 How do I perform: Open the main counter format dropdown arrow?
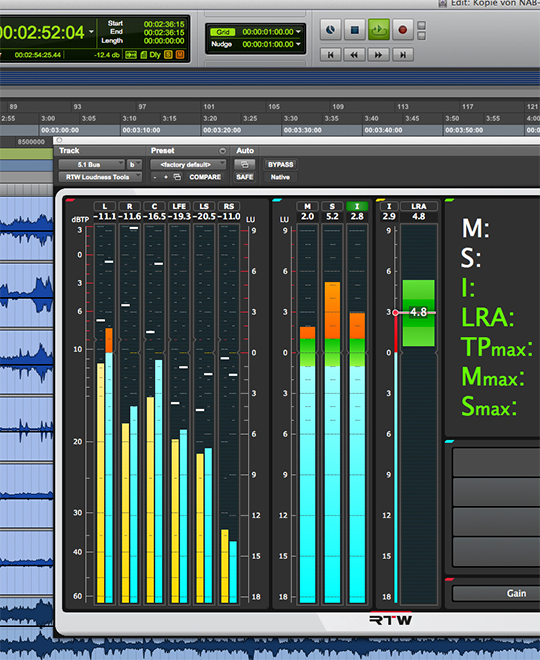click(x=91, y=32)
